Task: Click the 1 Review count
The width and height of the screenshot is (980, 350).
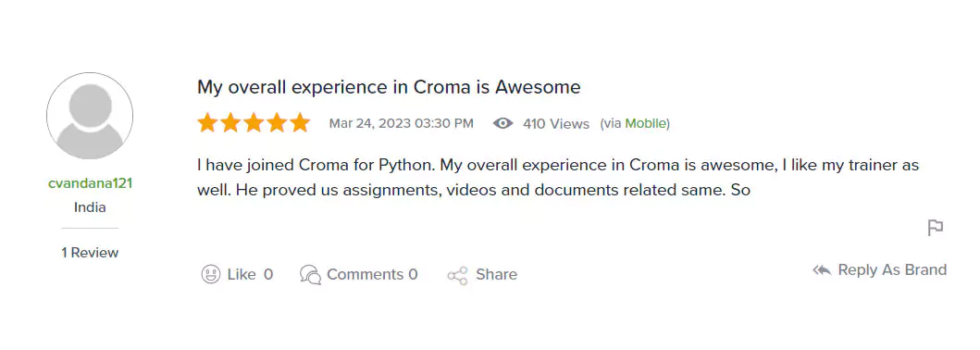Action: pos(90,253)
